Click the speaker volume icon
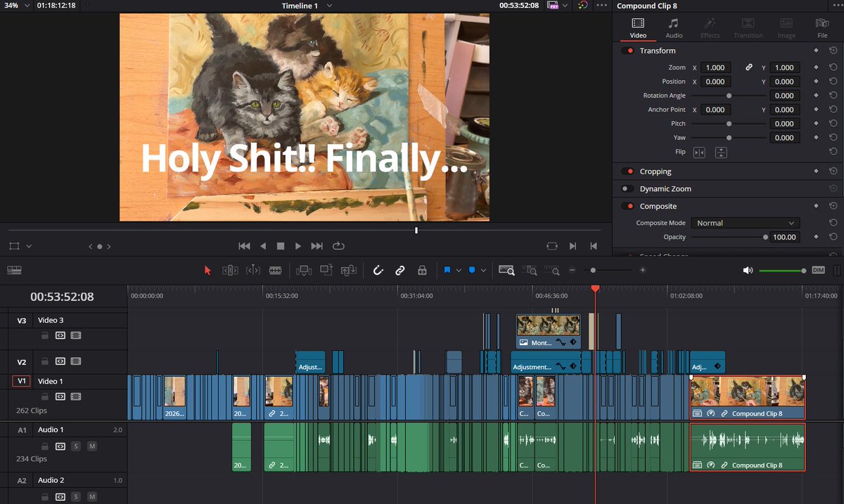844x504 pixels. coord(748,270)
